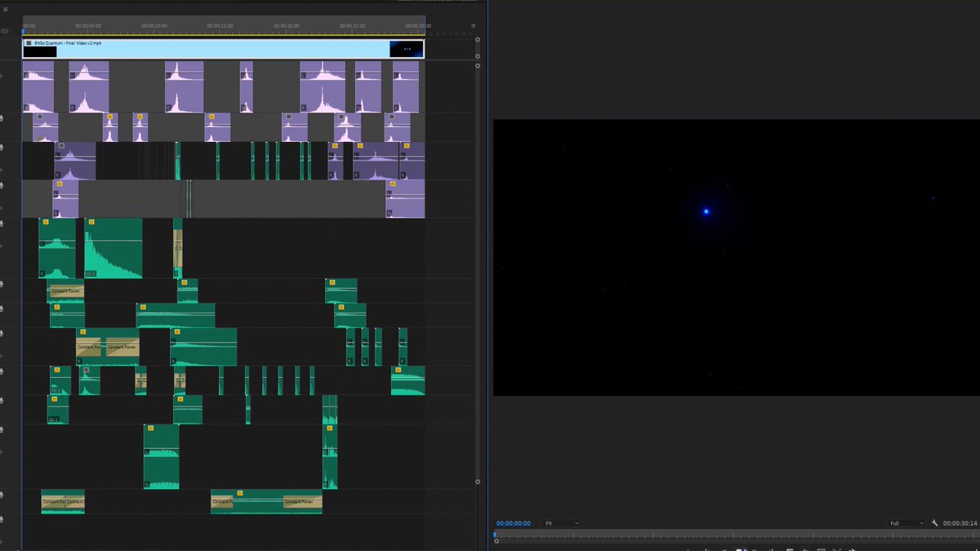980x551 pixels.
Task: Open the wrench settings in the program monitor
Action: tap(935, 523)
